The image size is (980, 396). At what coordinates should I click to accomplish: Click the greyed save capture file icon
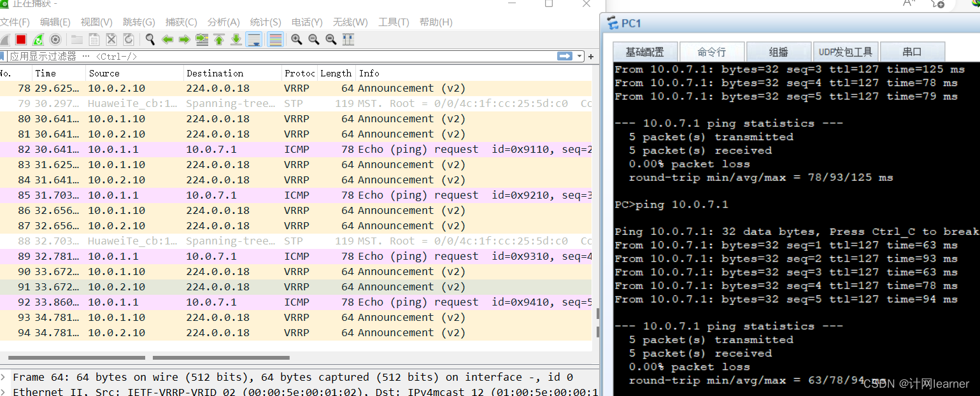(x=94, y=39)
